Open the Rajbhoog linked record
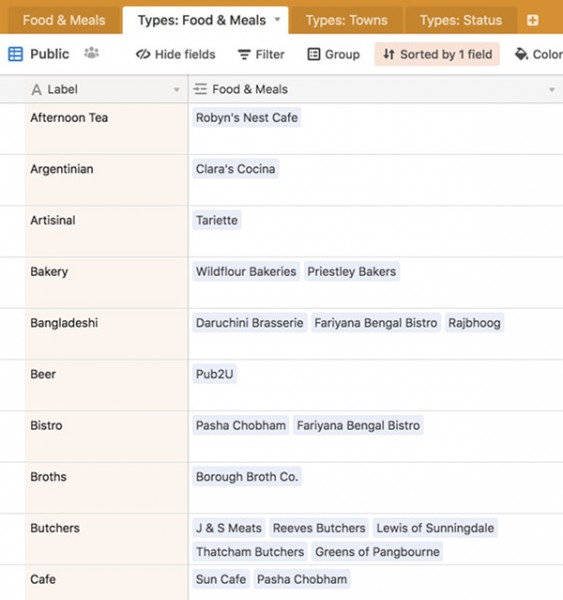This screenshot has height=600, width=563. [474, 323]
